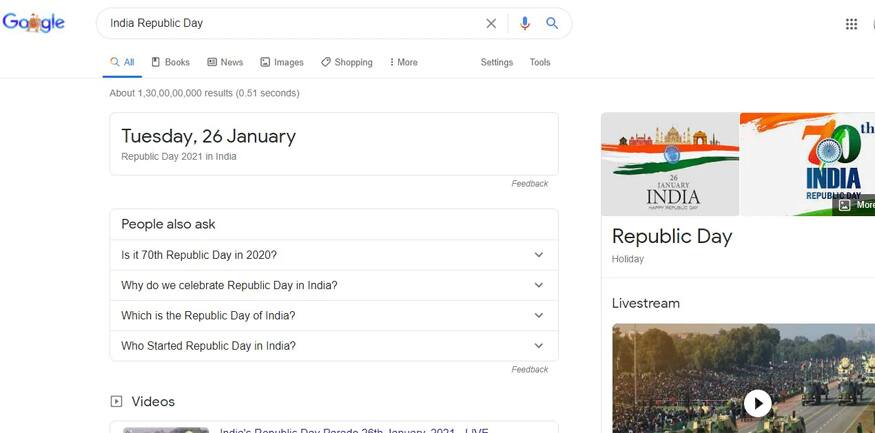Play the Republic Day livestream video
Image resolution: width=875 pixels, height=433 pixels.
point(757,403)
